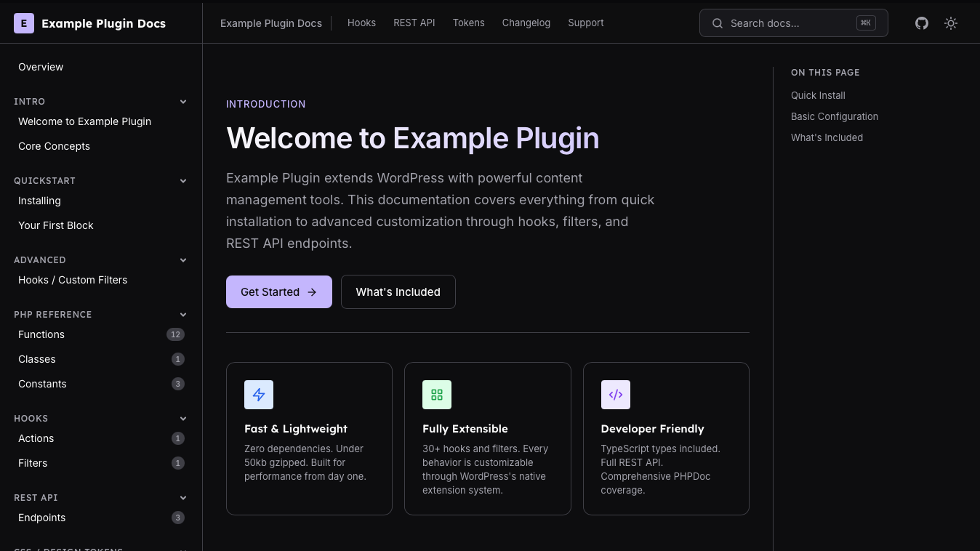Click the lightning bolt Fast & Lightweight icon
The image size is (980, 551).
[259, 395]
